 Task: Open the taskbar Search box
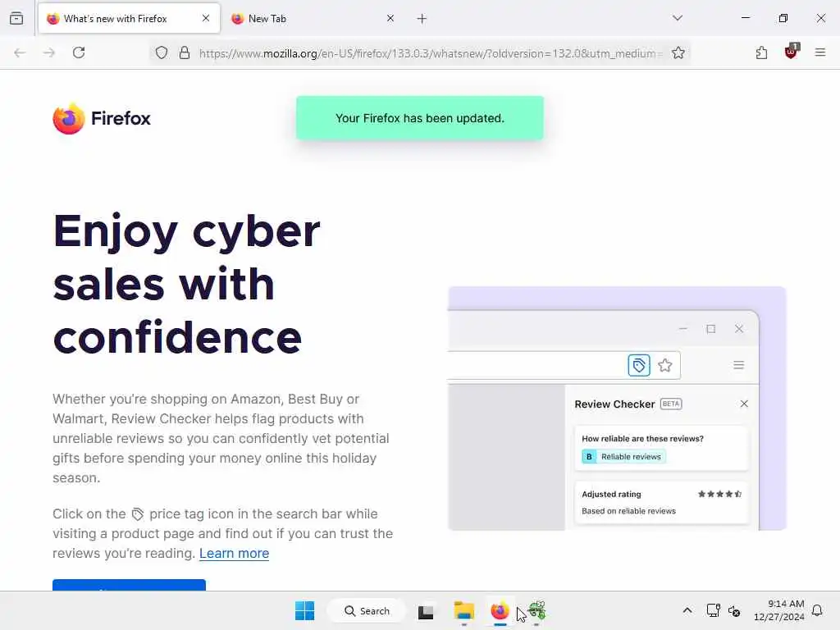coord(367,610)
